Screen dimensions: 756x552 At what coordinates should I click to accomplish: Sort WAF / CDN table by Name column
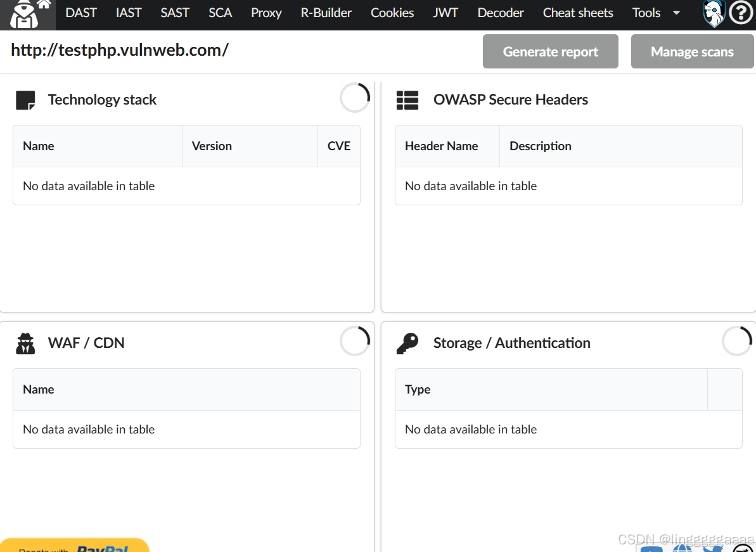[186, 390]
